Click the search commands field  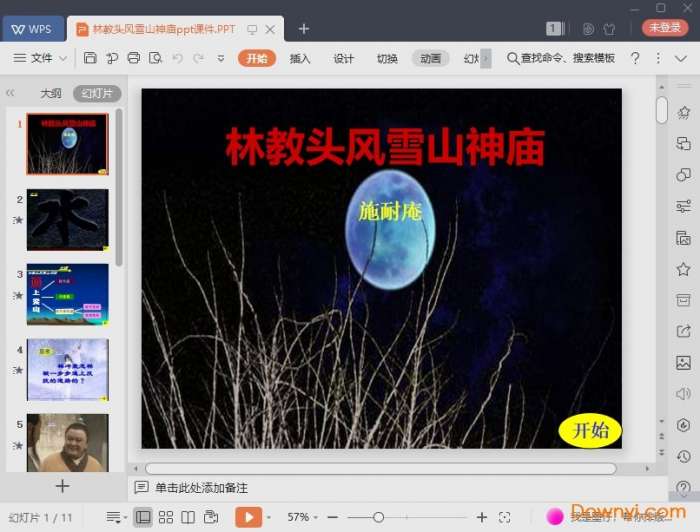coord(561,58)
